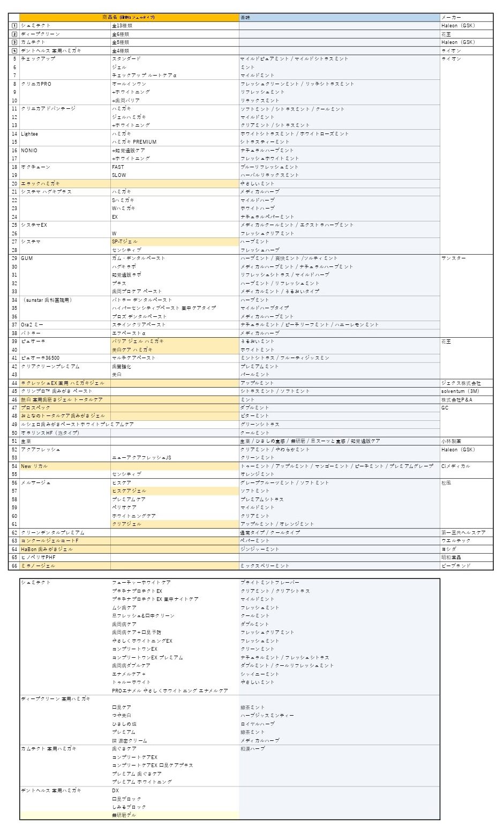
Task: Click the SLOW variant cell
Action: (x=175, y=175)
